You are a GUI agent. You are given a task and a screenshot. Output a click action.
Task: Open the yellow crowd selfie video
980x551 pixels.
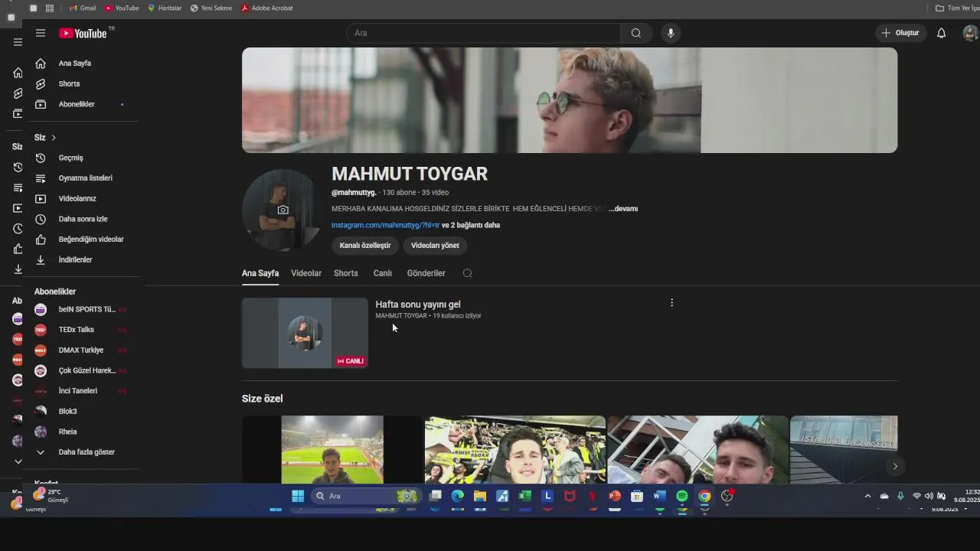pyautogui.click(x=515, y=449)
